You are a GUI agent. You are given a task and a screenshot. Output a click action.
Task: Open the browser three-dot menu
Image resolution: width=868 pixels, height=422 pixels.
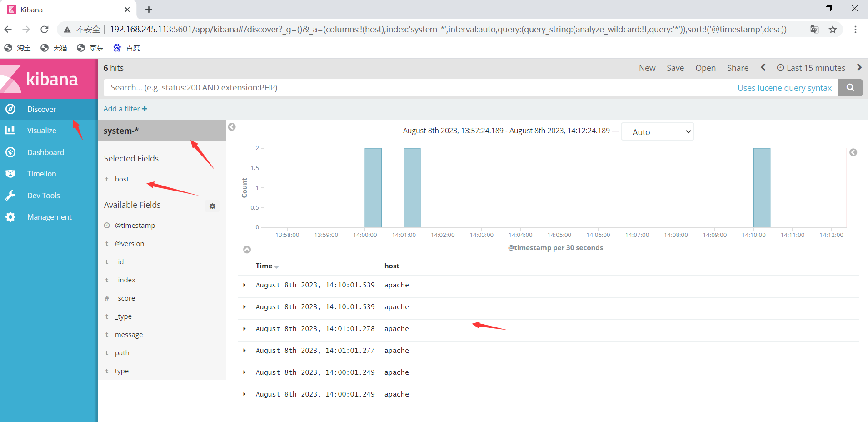click(x=855, y=30)
